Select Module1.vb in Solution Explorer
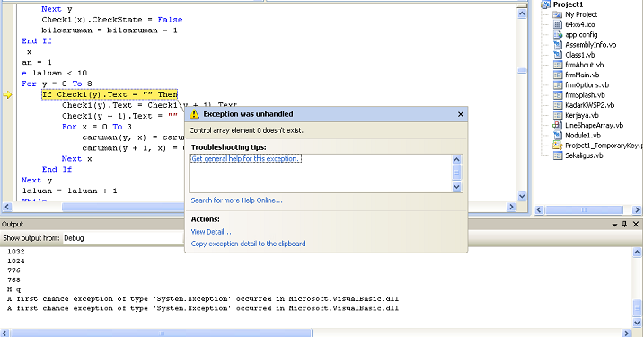 point(582,135)
